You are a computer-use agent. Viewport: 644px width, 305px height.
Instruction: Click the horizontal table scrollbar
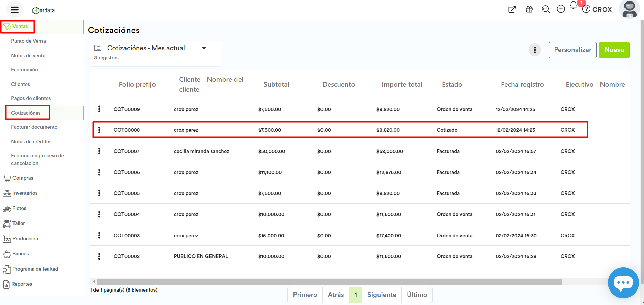(x=329, y=282)
